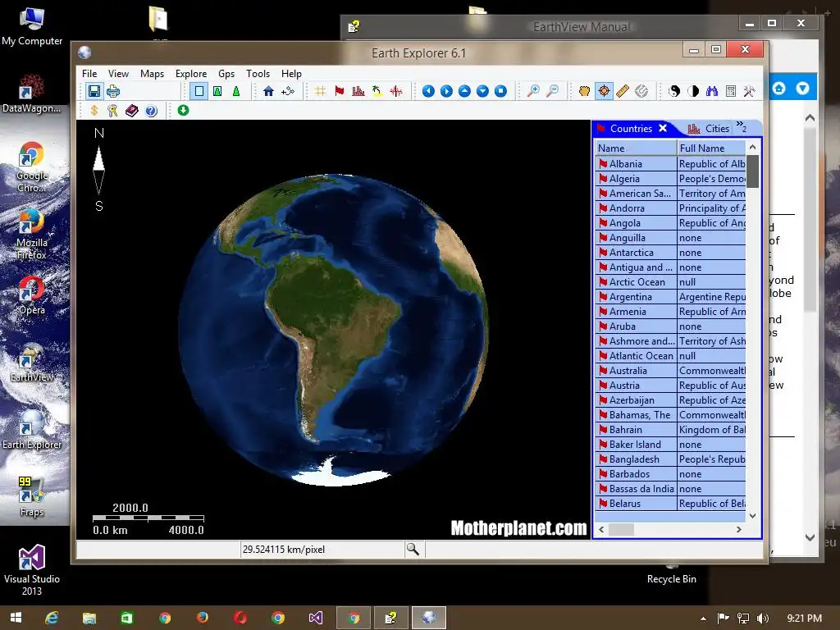The image size is (840, 630).
Task: Toggle the palm tree island icon
Action: (377, 91)
